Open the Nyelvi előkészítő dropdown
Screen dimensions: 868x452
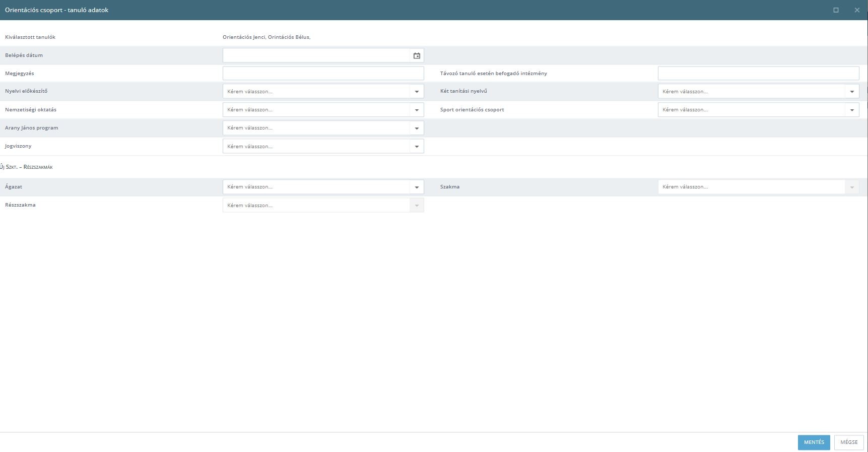pyautogui.click(x=323, y=92)
